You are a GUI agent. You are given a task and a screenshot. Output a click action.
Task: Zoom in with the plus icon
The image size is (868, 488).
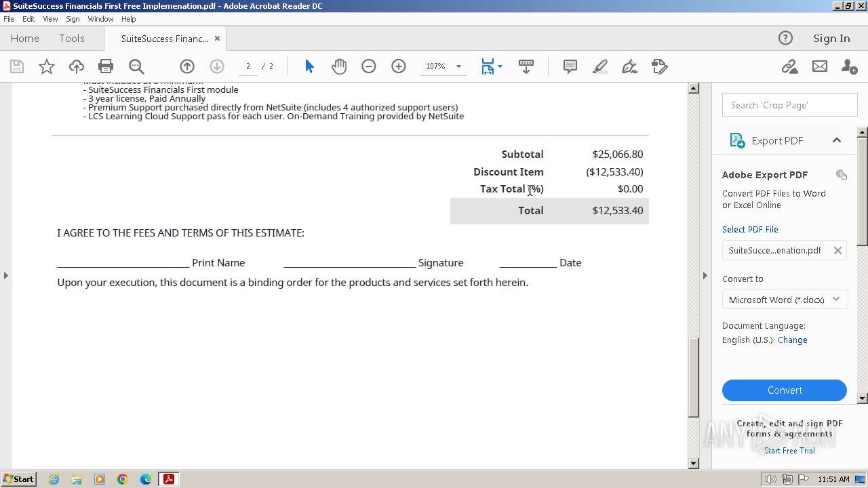(399, 66)
